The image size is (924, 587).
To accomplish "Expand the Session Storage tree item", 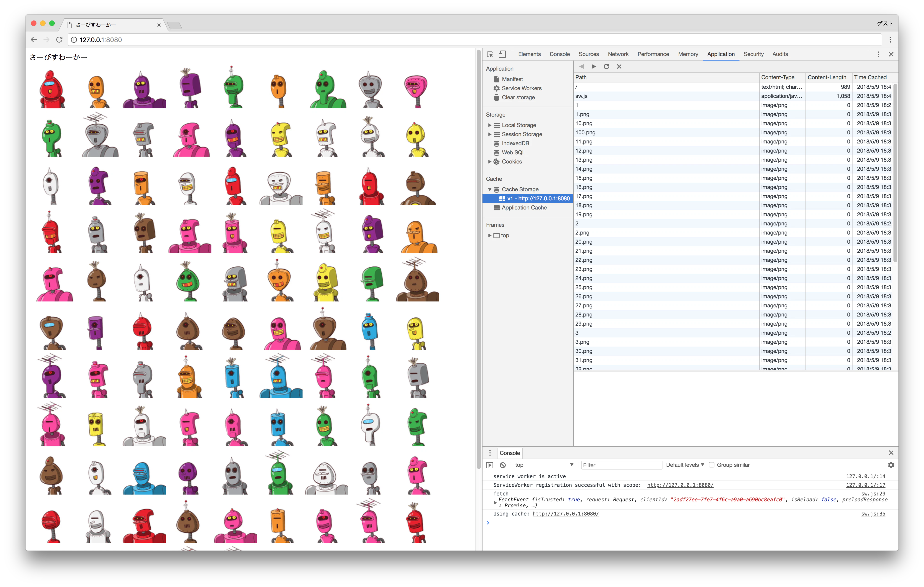I will [490, 134].
